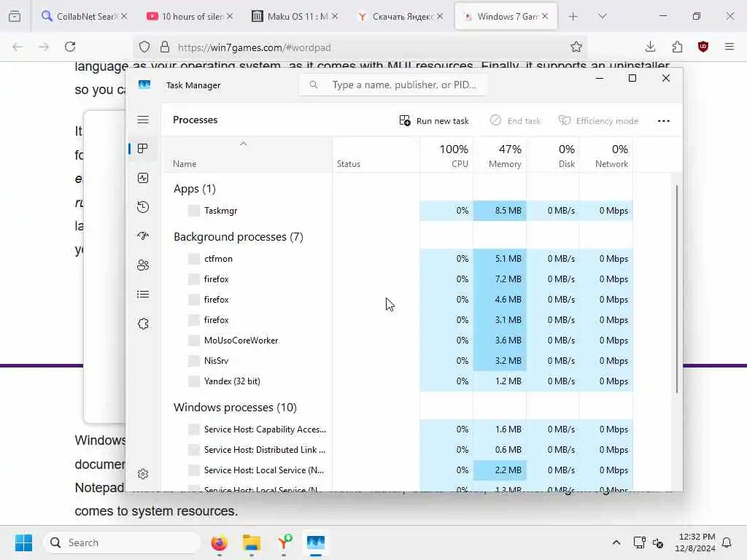Open Yandex browser from taskbar

pyautogui.click(x=284, y=542)
